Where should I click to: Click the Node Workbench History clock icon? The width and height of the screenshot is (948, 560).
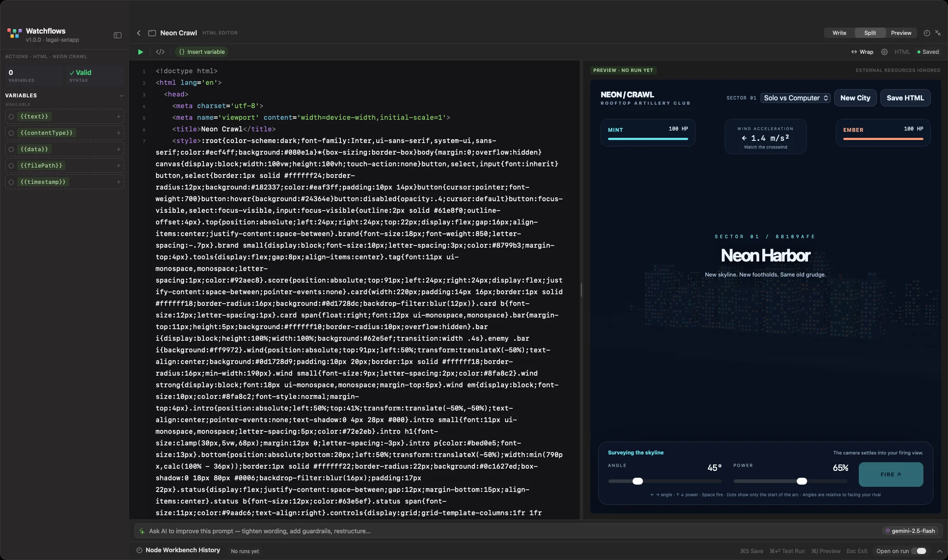point(139,550)
